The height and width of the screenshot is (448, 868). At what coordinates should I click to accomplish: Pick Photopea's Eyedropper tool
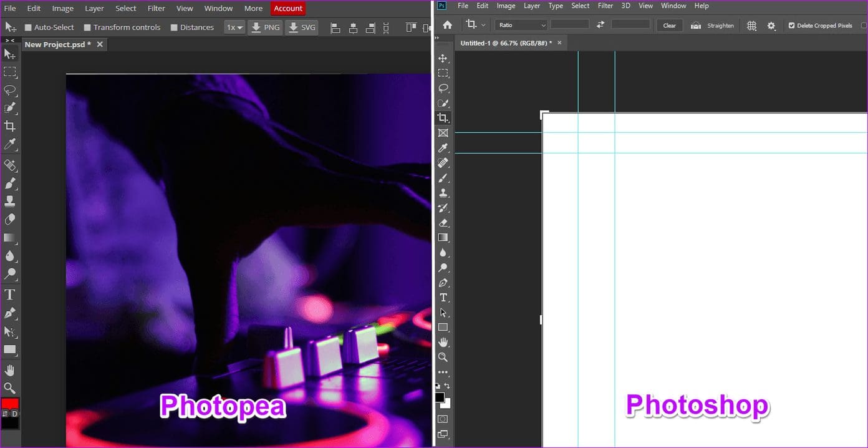[10, 145]
